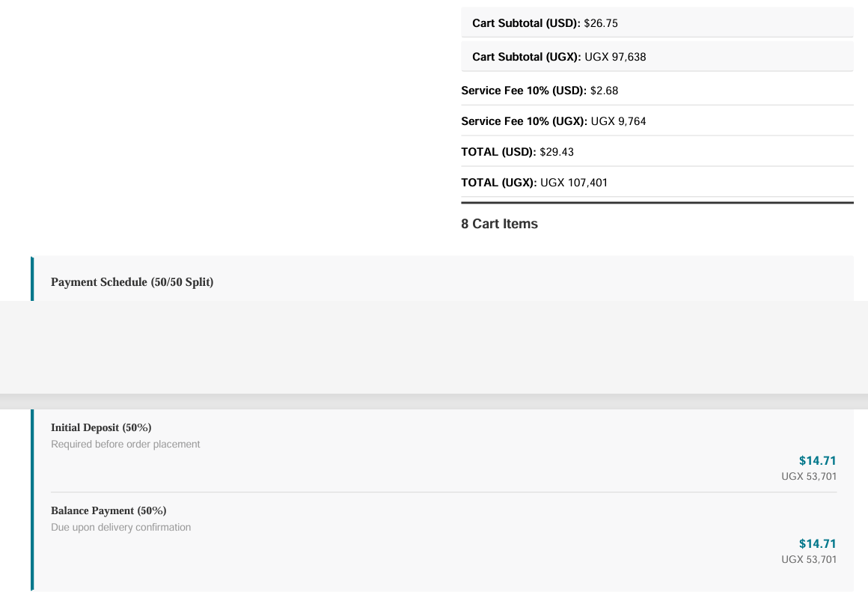Select the Due upon delivery confirmation note
The height and width of the screenshot is (598, 868).
pyautogui.click(x=120, y=527)
